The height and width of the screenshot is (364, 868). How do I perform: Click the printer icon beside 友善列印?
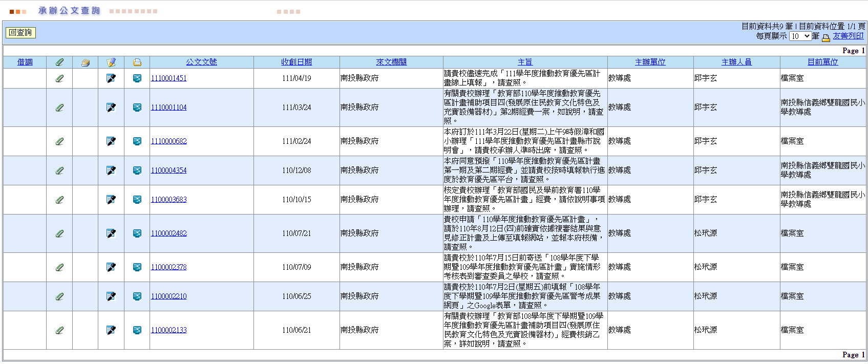click(x=826, y=37)
